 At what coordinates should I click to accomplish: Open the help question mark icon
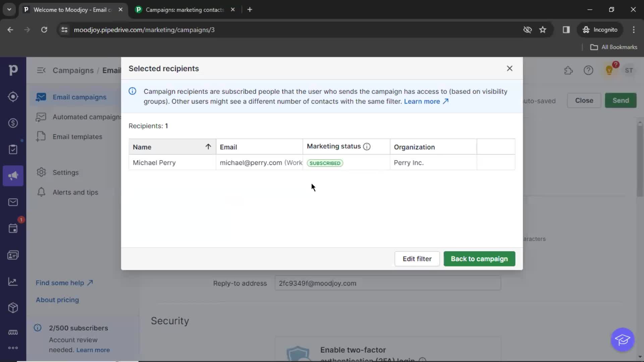588,70
